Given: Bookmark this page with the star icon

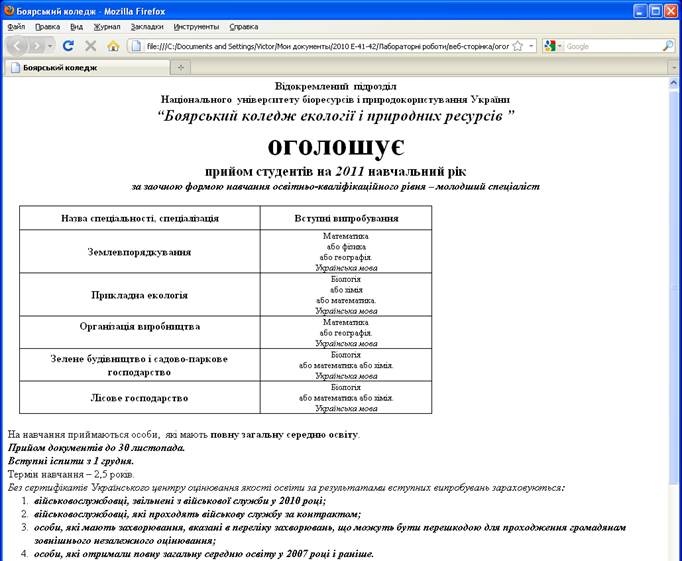Looking at the screenshot, I should click(518, 46).
